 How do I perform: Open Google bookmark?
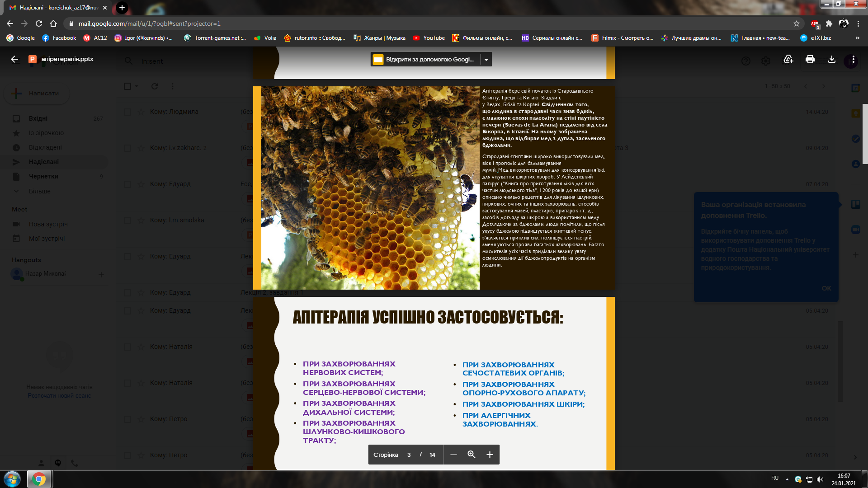click(x=20, y=38)
